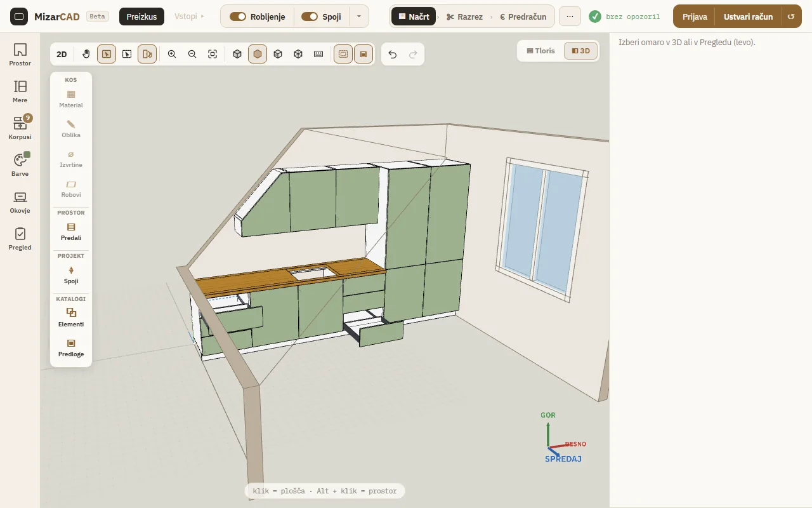Open the Pregled overview panel

pos(20,239)
